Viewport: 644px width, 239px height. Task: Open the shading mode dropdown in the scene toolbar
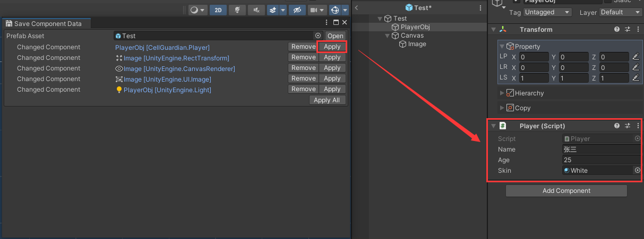tap(198, 10)
